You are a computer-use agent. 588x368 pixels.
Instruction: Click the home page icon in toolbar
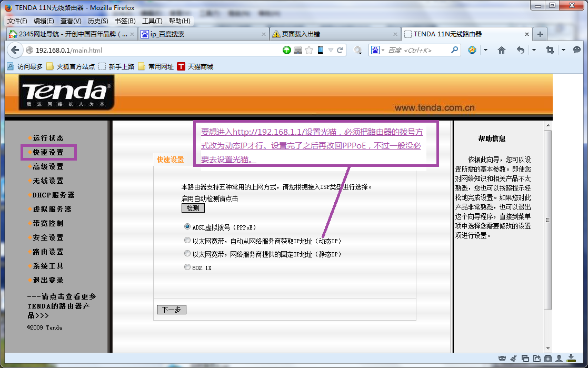(x=502, y=50)
